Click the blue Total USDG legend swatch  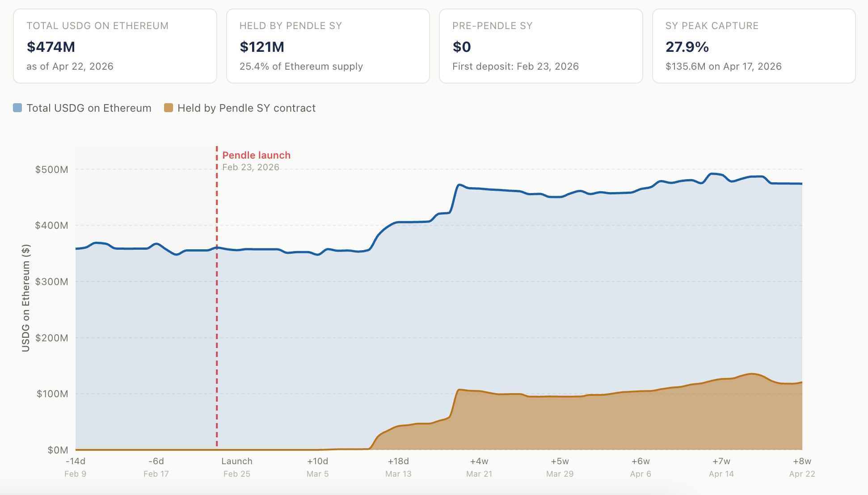pyautogui.click(x=17, y=108)
